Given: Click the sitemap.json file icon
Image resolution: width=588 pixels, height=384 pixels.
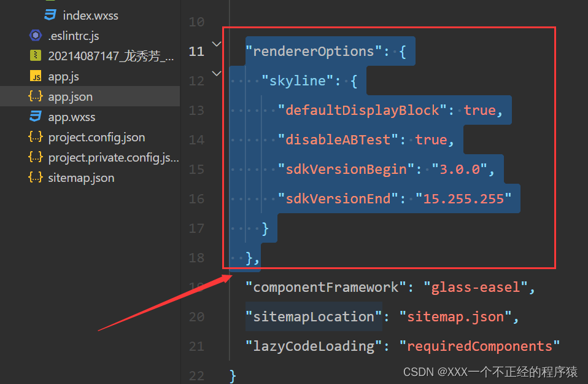Looking at the screenshot, I should (x=35, y=177).
